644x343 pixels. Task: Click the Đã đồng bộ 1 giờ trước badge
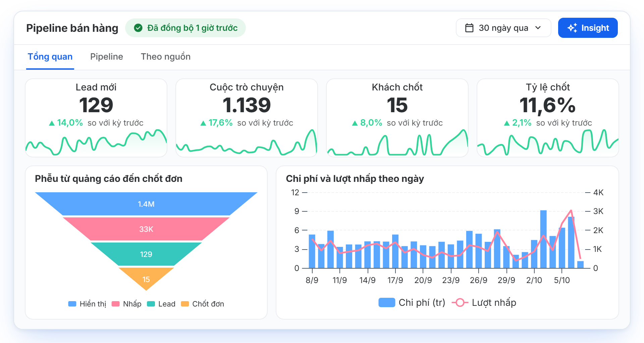(185, 28)
